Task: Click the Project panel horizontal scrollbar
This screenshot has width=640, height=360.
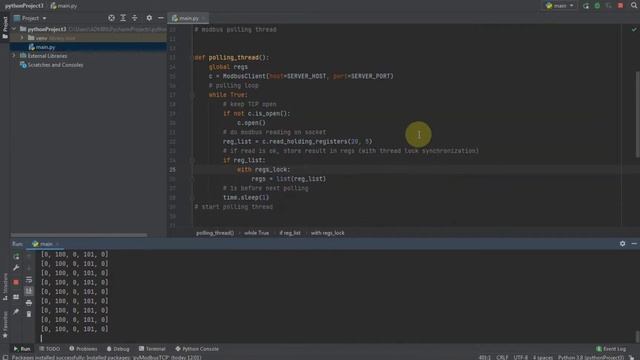Action: tap(79, 235)
